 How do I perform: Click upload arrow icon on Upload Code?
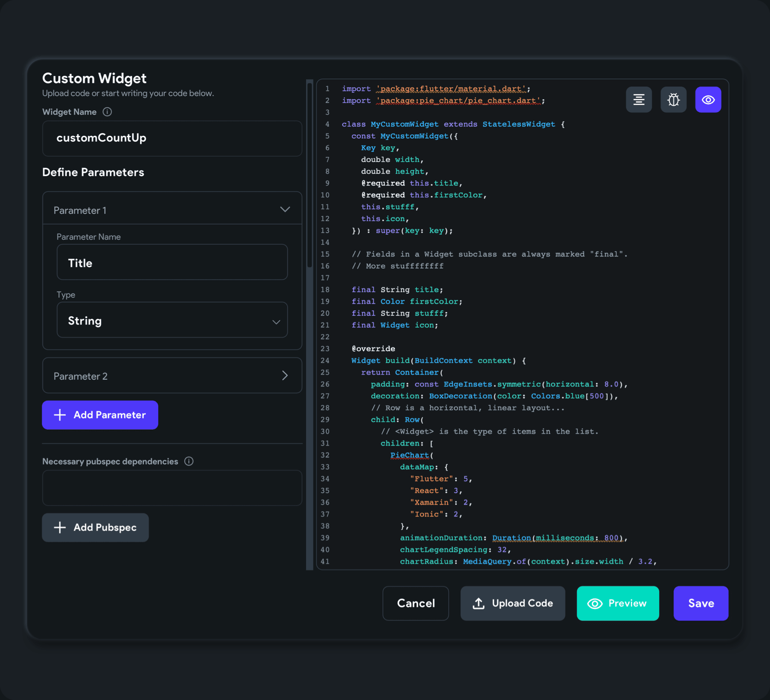478,603
